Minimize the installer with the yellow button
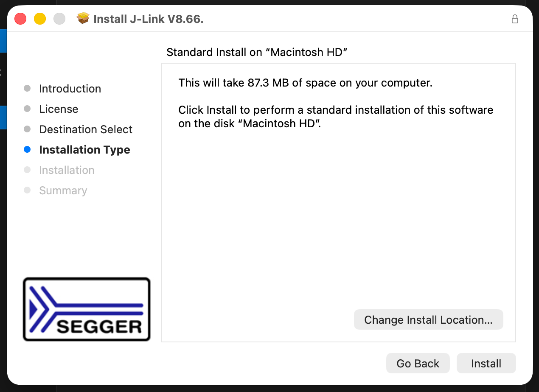This screenshot has width=539, height=392. point(40,19)
